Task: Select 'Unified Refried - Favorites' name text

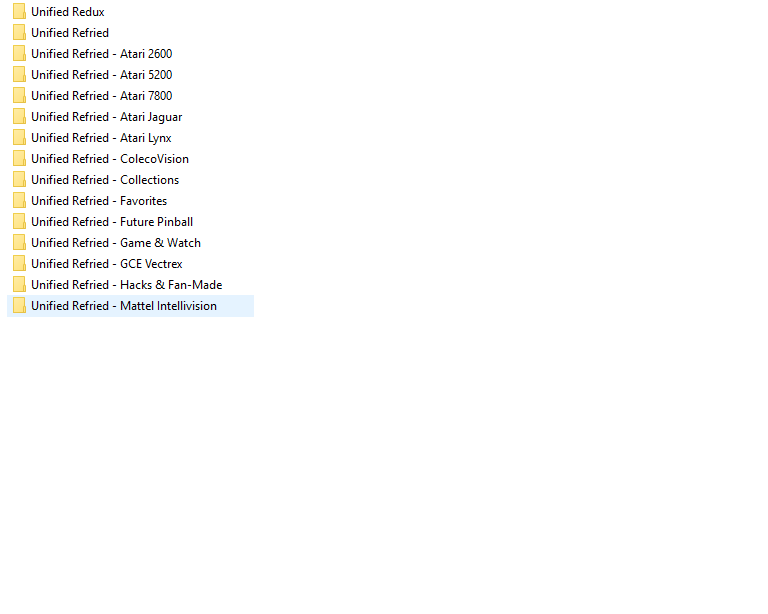Action: [x=99, y=201]
